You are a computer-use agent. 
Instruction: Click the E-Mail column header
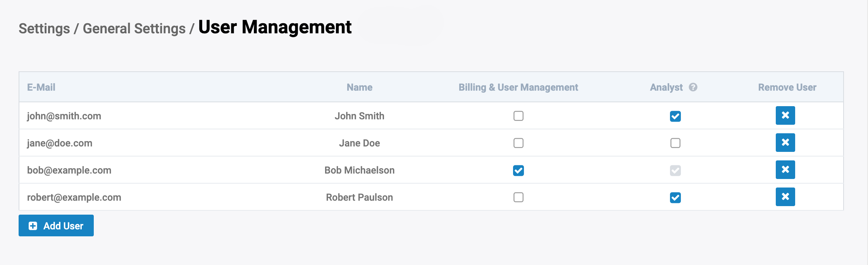[41, 87]
